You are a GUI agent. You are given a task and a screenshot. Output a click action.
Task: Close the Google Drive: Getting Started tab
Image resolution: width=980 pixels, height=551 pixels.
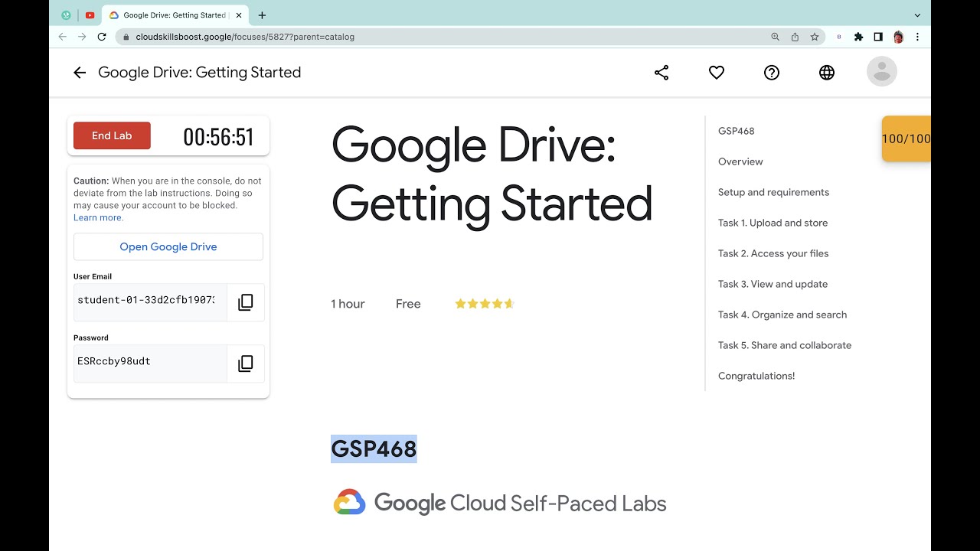point(240,15)
